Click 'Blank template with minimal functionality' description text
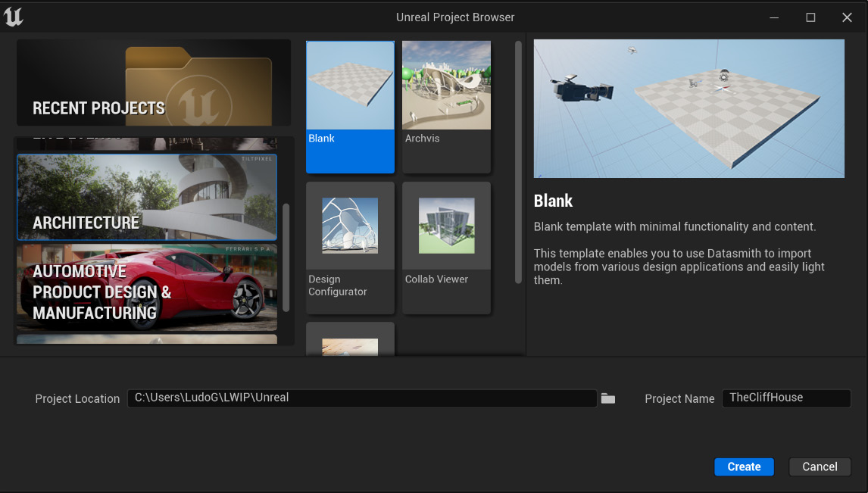The height and width of the screenshot is (493, 868). coord(675,227)
